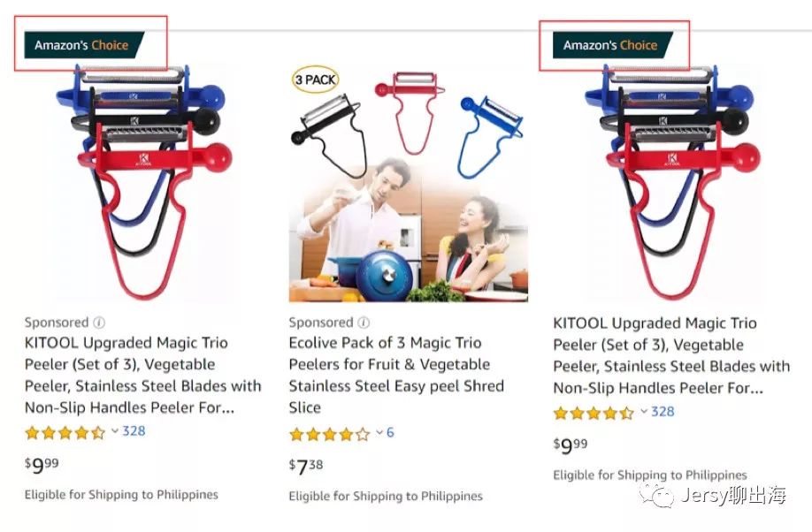
Task: Open first sponsored KITOOL Magic Trio Peeler title
Action: [143, 376]
